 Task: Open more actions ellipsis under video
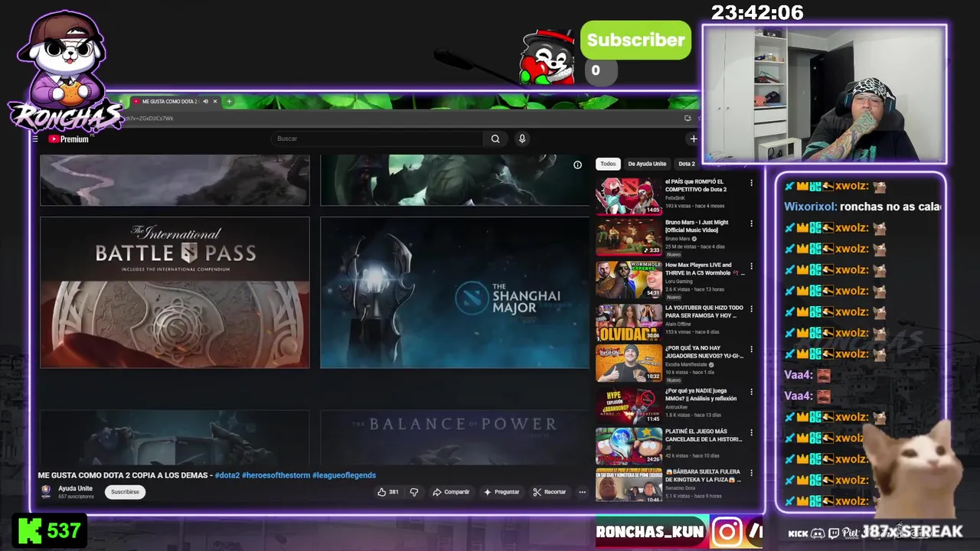582,492
